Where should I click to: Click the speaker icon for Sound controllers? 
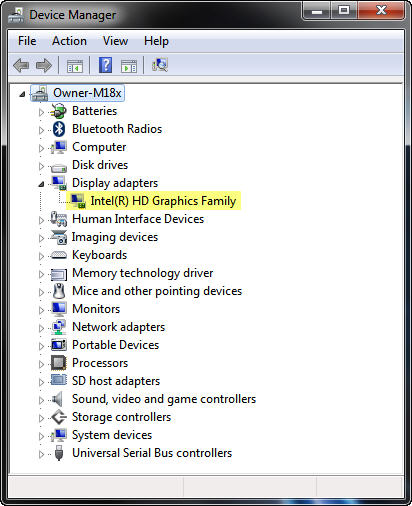click(58, 399)
